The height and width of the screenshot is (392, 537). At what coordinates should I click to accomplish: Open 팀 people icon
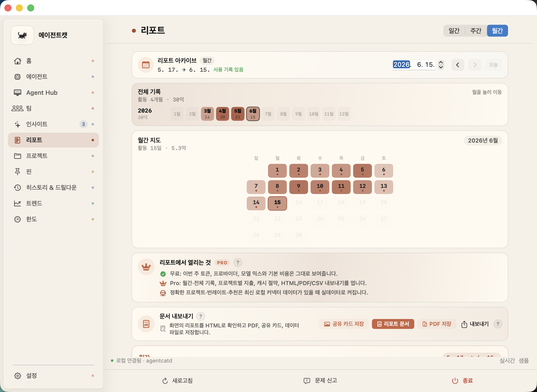coord(18,108)
